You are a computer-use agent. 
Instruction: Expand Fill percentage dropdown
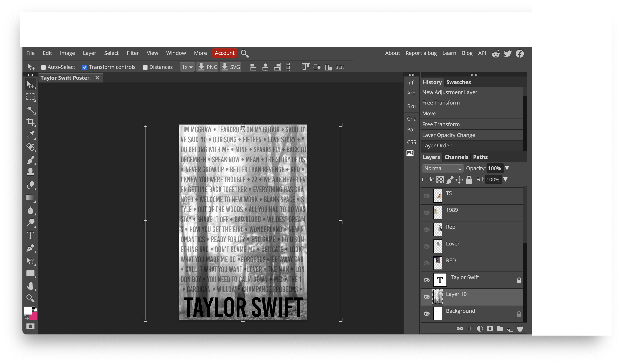click(x=506, y=179)
